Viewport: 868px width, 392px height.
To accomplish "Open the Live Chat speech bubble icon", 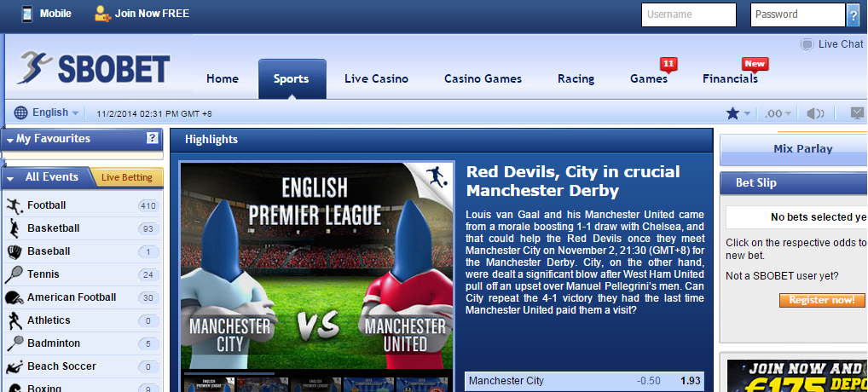I will 807,44.
